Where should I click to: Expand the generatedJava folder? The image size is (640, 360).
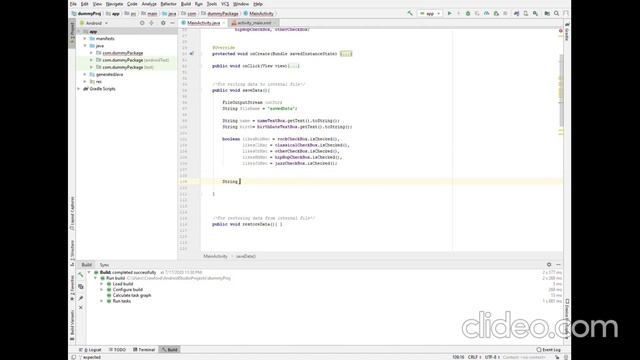pyautogui.click(x=85, y=74)
